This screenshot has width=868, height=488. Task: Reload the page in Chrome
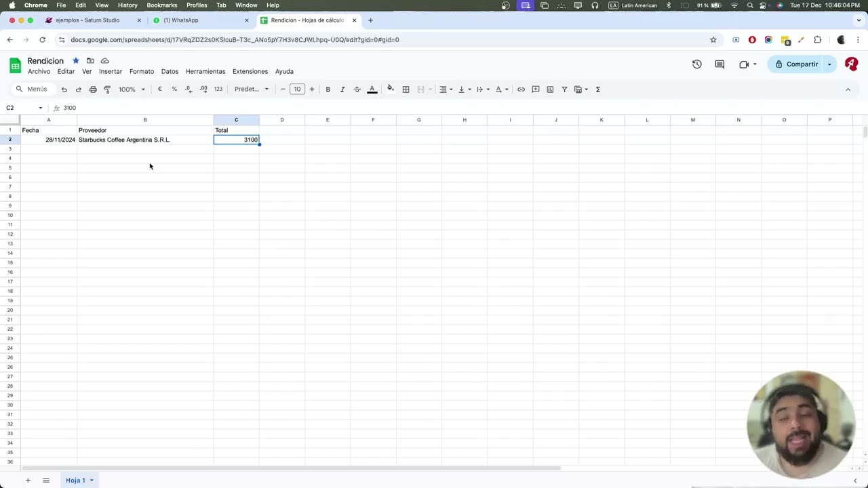42,40
